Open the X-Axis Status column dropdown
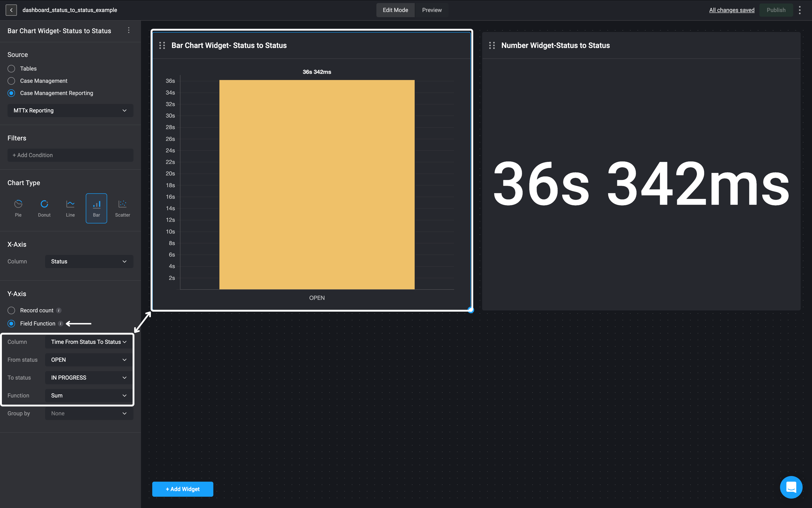The width and height of the screenshot is (812, 508). click(89, 261)
